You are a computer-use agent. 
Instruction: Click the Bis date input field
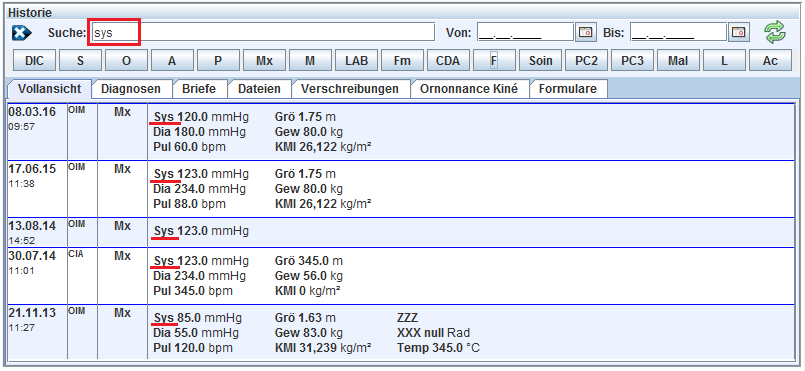(x=678, y=32)
